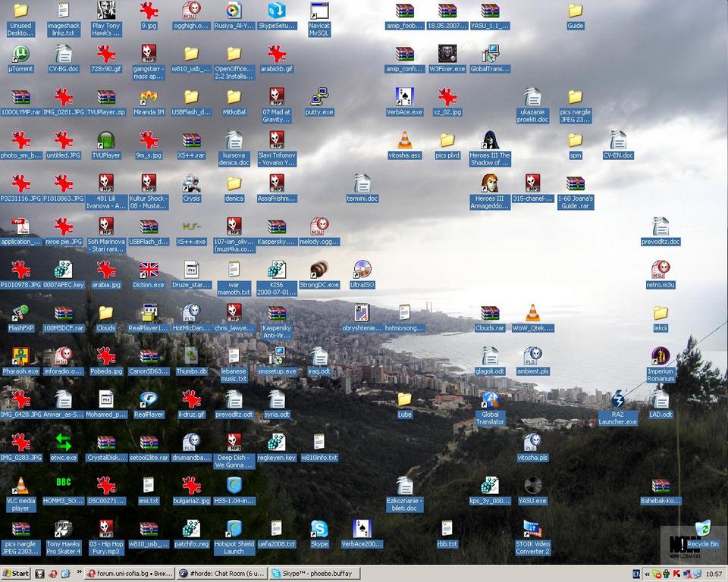Screen dimensions: 728x582
Task: Switch to the forum.uni-sofia.bg taskbar window
Action: click(129, 574)
